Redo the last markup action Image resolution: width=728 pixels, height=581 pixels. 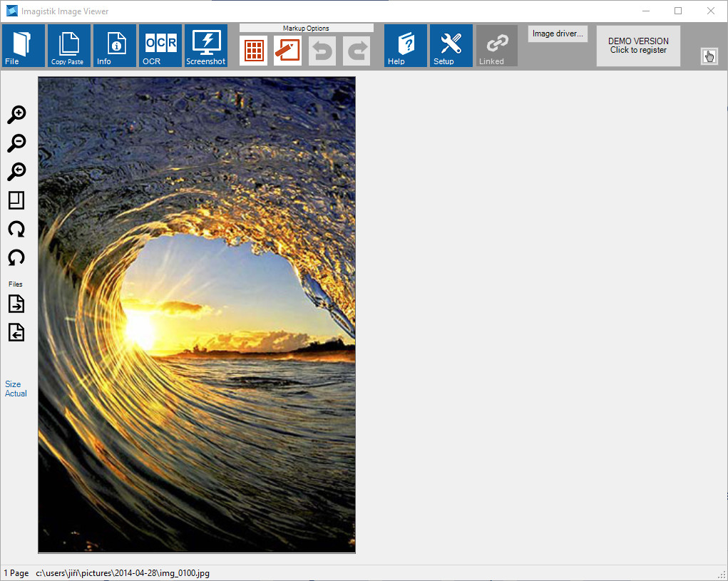pos(357,50)
